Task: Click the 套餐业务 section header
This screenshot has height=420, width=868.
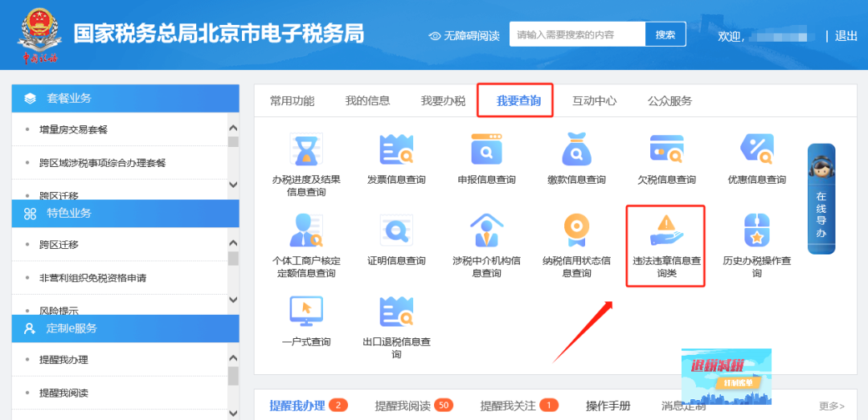Action: [125, 99]
